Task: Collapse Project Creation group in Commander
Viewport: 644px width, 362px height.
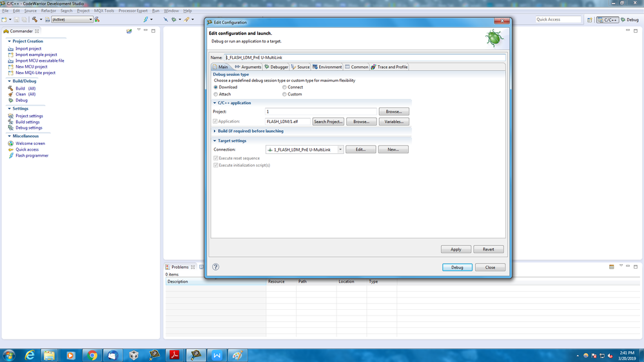Action: pos(9,41)
